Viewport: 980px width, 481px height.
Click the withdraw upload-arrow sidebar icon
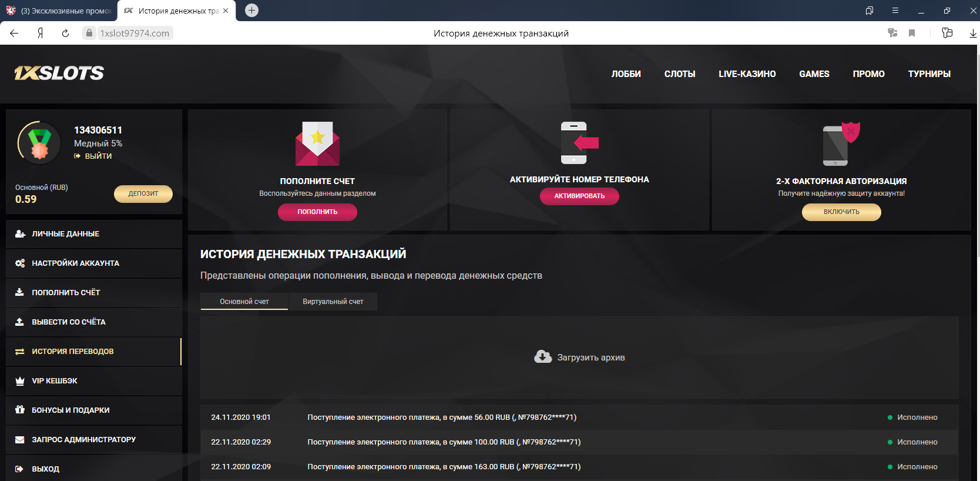tap(19, 322)
